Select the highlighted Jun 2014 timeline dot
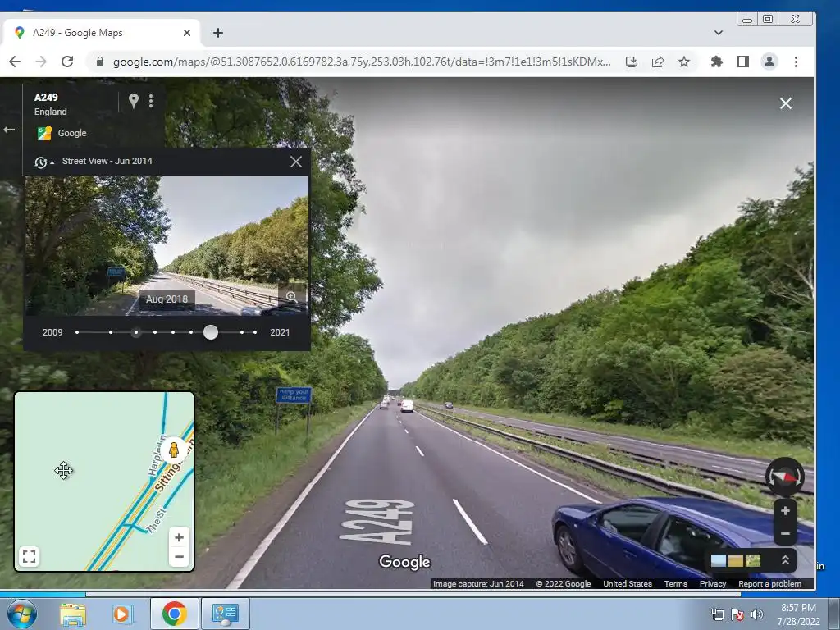Screen dimensions: 840x630 point(136,332)
